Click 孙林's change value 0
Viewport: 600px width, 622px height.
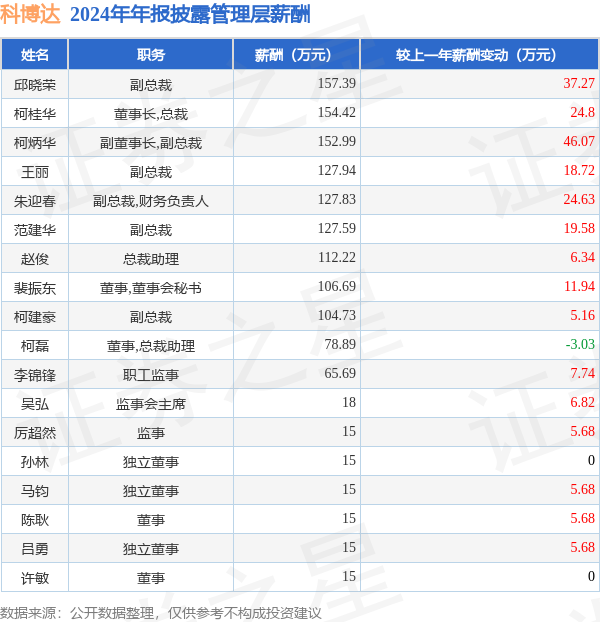(591, 460)
